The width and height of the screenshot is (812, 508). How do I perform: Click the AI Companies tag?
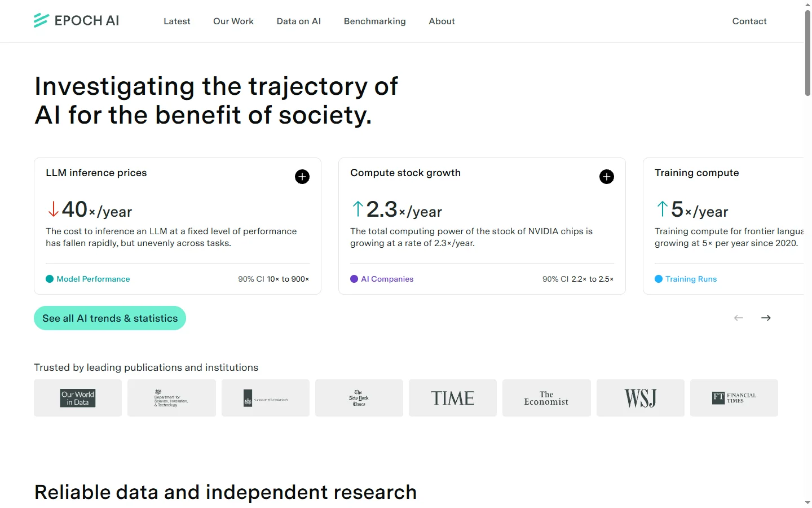coord(387,279)
